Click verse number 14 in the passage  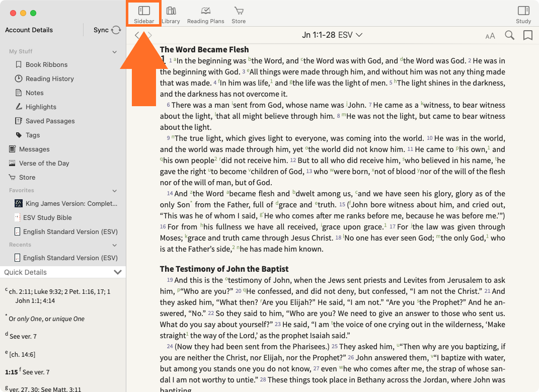(x=170, y=194)
